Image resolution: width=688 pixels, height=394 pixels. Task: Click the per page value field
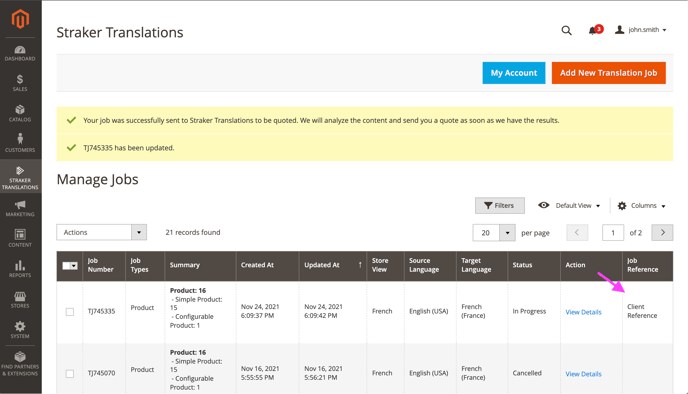click(486, 233)
